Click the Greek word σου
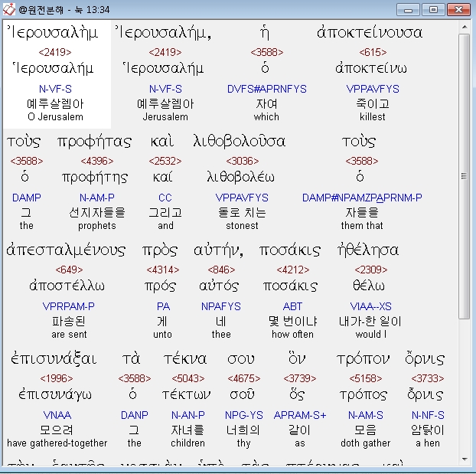The image size is (476, 474). tap(241, 360)
